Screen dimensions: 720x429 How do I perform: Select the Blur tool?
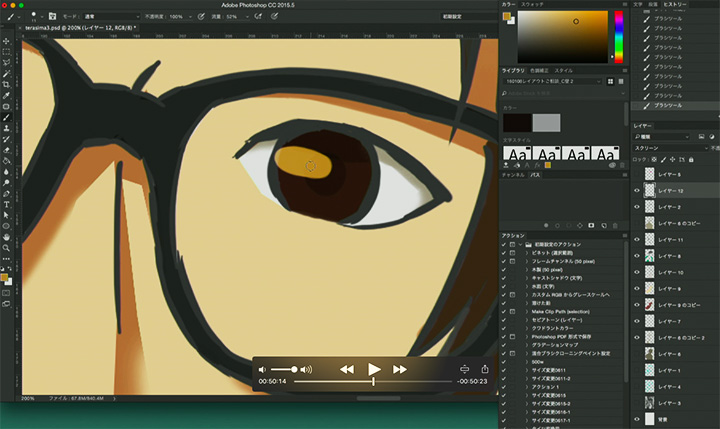pos(6,172)
